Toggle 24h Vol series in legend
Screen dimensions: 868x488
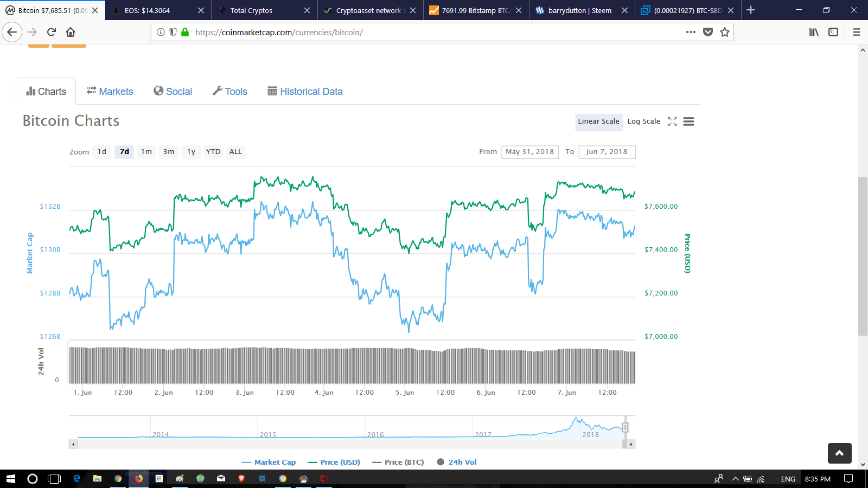[x=457, y=463]
